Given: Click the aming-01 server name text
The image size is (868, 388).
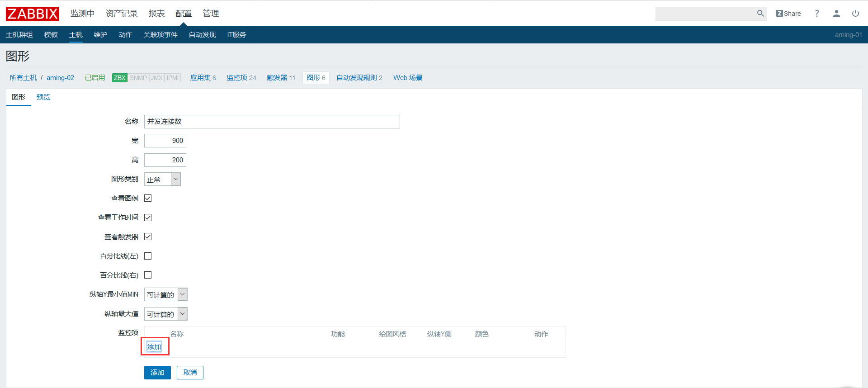Looking at the screenshot, I should (848, 35).
